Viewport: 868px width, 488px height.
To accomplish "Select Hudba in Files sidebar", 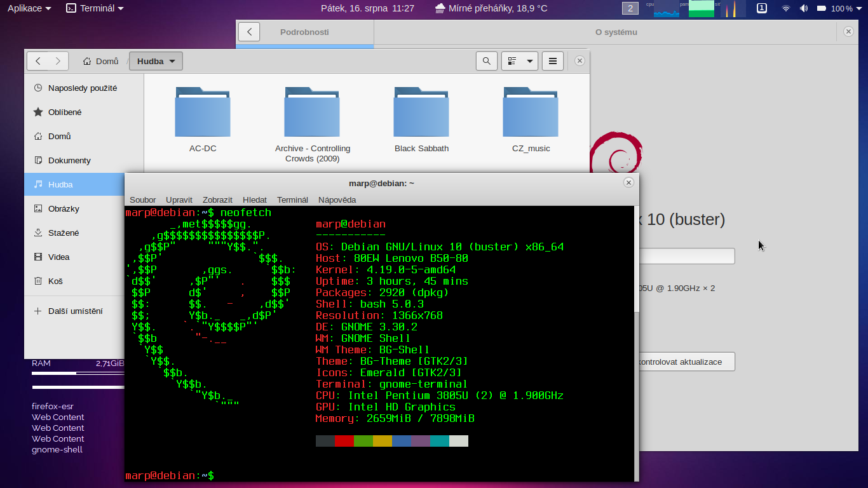I will pos(84,184).
